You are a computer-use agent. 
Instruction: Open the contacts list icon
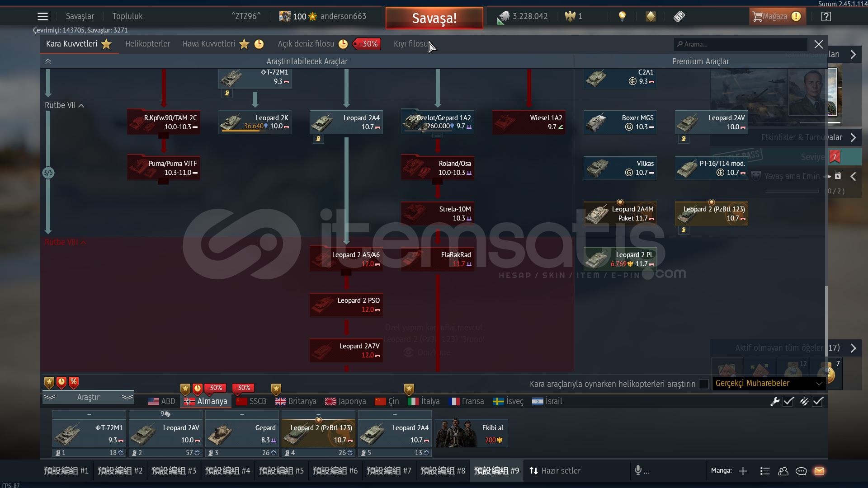765,471
